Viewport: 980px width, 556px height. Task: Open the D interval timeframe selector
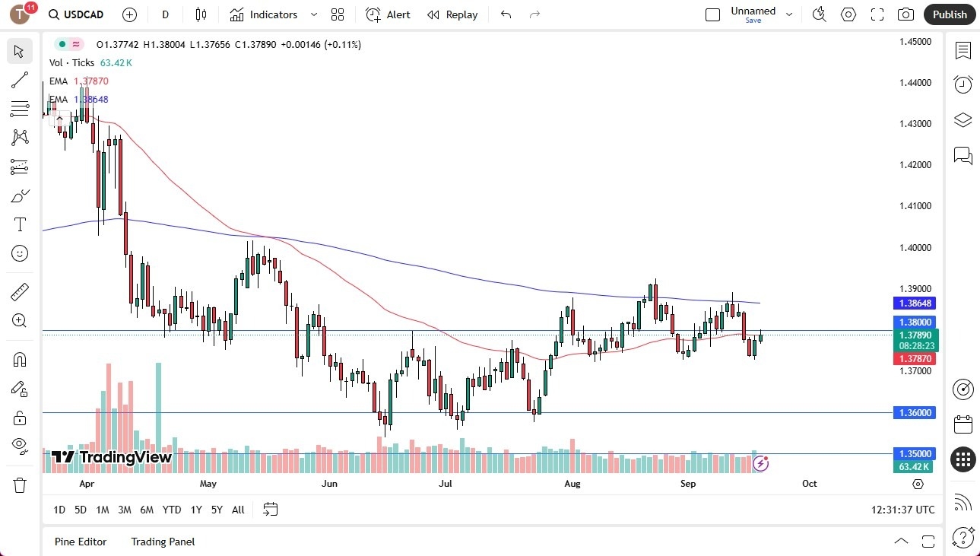point(164,14)
